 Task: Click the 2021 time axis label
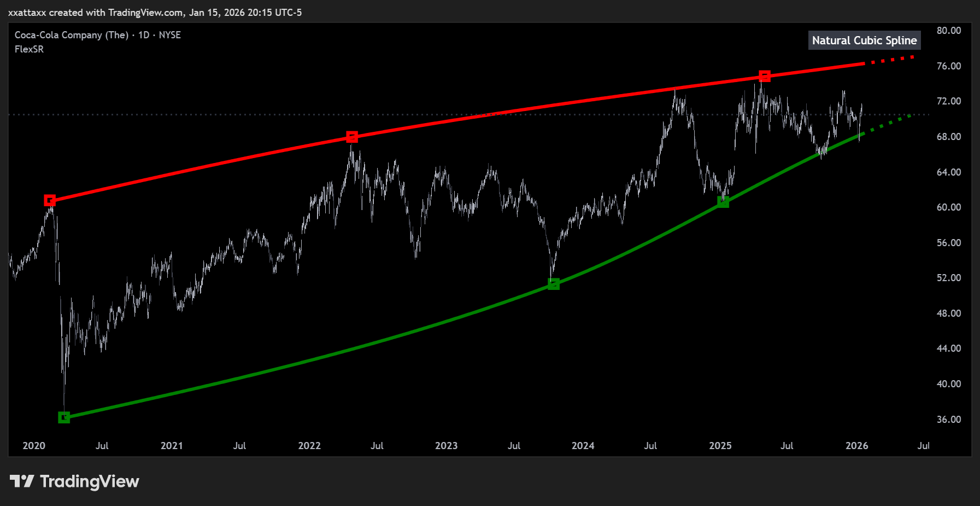pyautogui.click(x=172, y=446)
